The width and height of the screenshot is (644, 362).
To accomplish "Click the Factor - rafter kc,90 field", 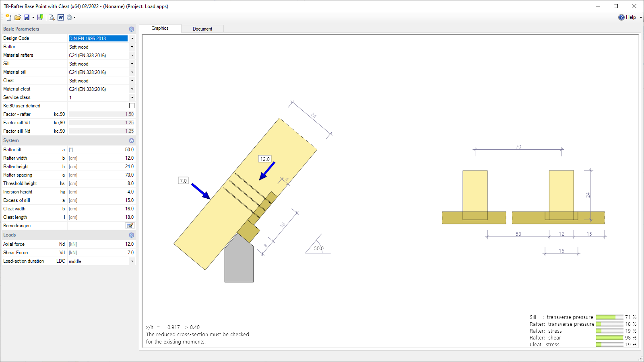I will [x=101, y=114].
